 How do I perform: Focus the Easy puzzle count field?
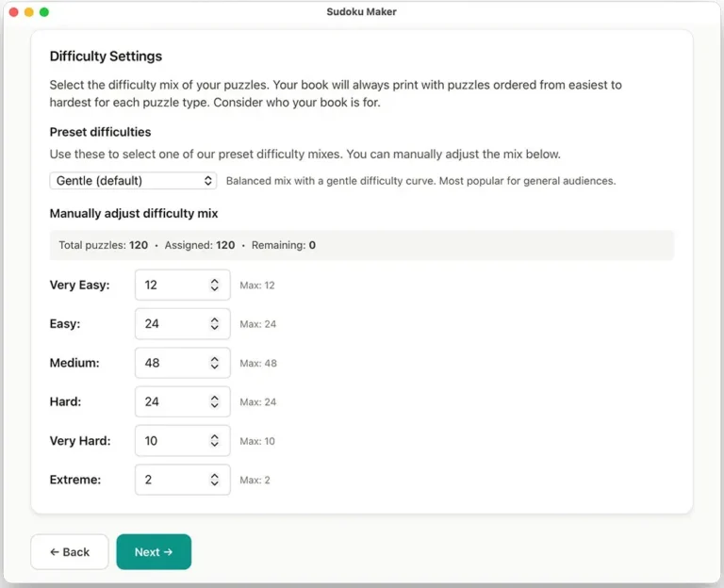coord(171,324)
